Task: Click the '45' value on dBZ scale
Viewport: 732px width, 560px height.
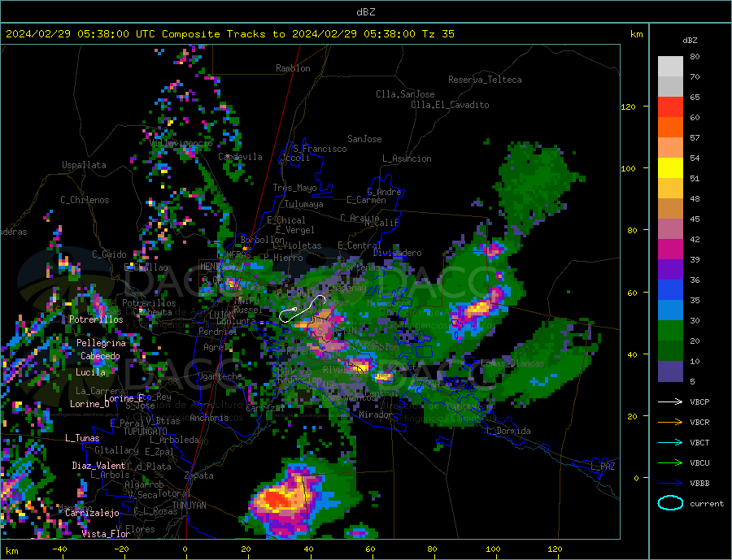Action: [x=695, y=219]
